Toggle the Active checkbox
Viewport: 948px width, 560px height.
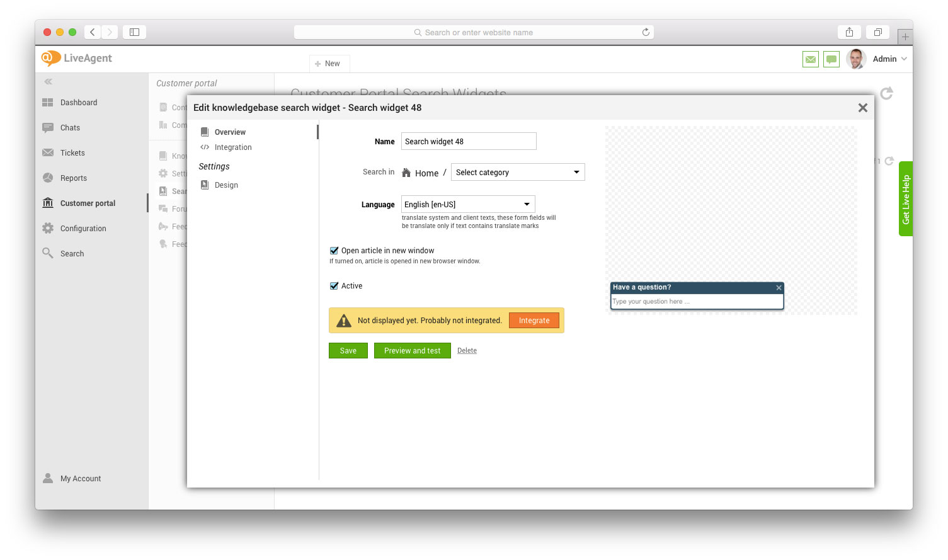click(x=334, y=286)
